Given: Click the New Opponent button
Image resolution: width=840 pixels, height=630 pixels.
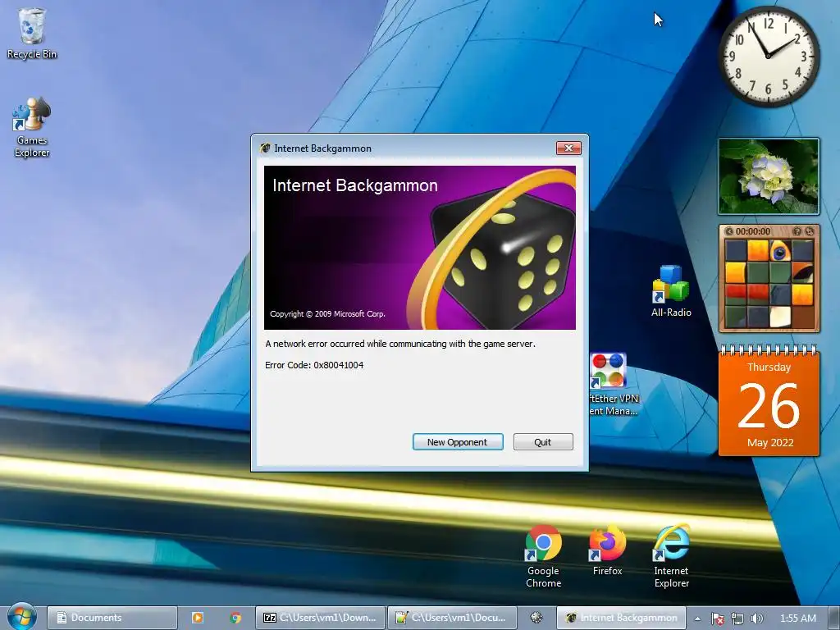Looking at the screenshot, I should pos(458,442).
